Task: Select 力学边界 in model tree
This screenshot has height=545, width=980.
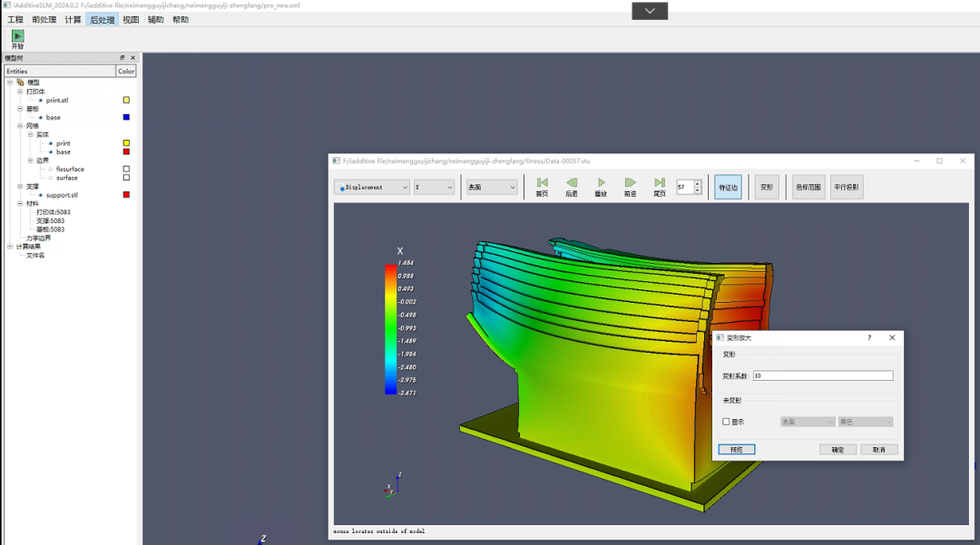Action: [38, 238]
